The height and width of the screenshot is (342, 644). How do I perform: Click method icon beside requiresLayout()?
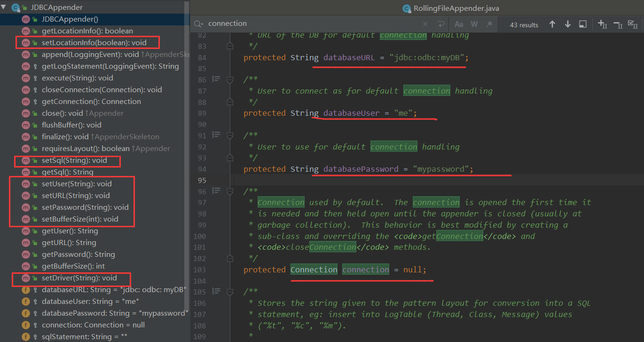[x=25, y=149]
